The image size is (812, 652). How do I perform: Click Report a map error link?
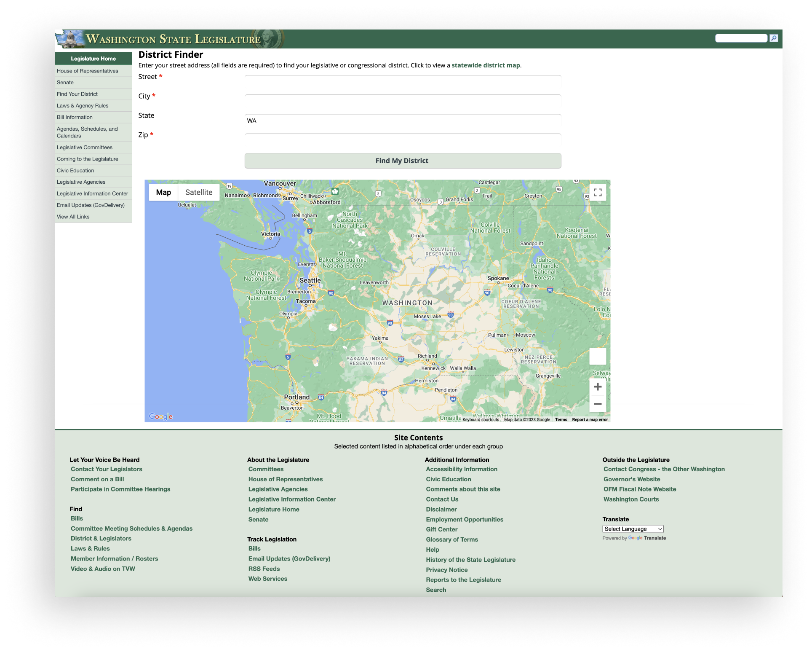click(590, 420)
